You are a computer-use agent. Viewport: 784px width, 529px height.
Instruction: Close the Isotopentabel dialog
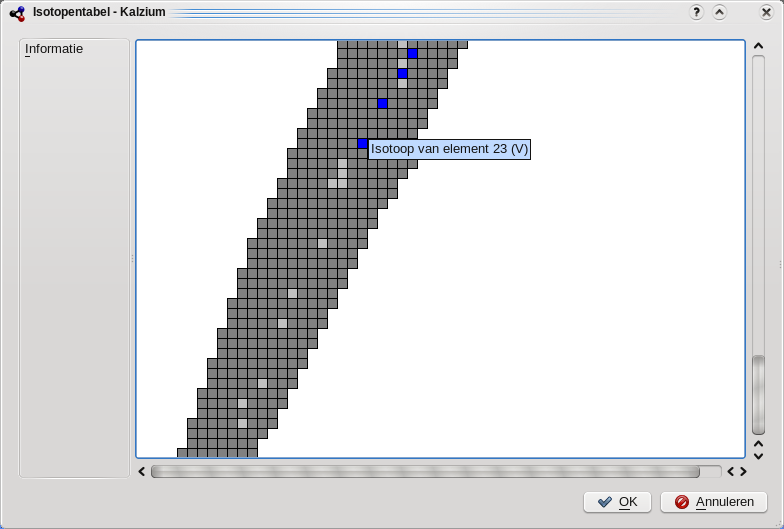[766, 12]
